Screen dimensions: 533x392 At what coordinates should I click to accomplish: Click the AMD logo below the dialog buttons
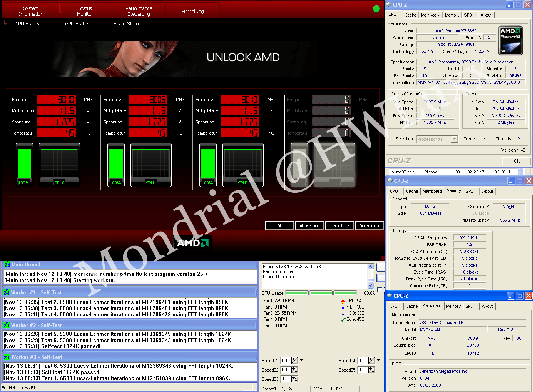pyautogui.click(x=193, y=243)
